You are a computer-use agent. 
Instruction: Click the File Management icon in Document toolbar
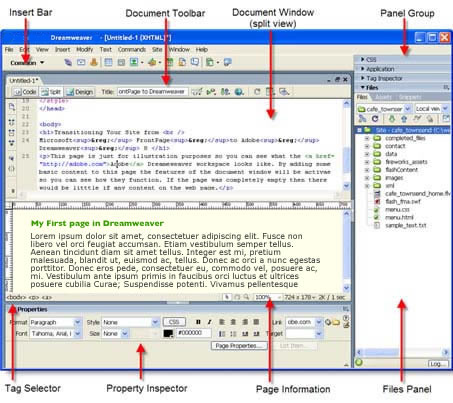point(225,92)
